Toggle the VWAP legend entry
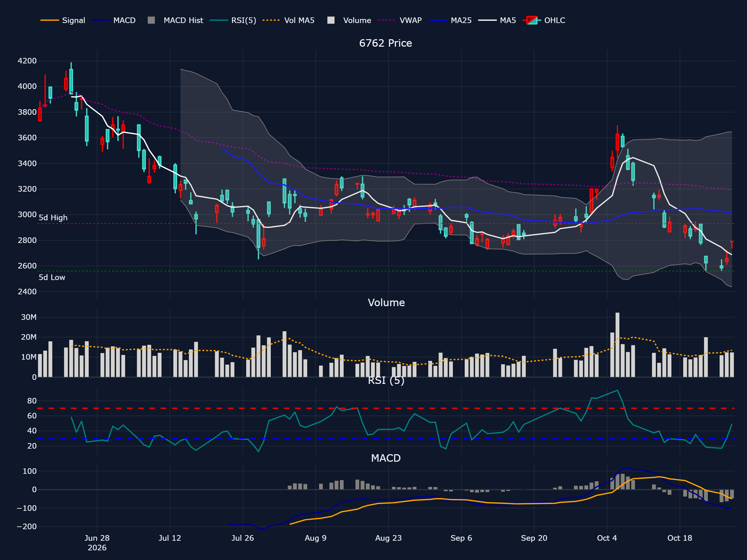747x560 pixels. 400,20
